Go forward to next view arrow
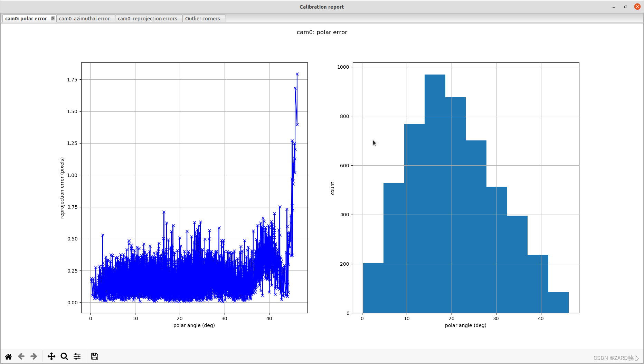 pyautogui.click(x=34, y=356)
